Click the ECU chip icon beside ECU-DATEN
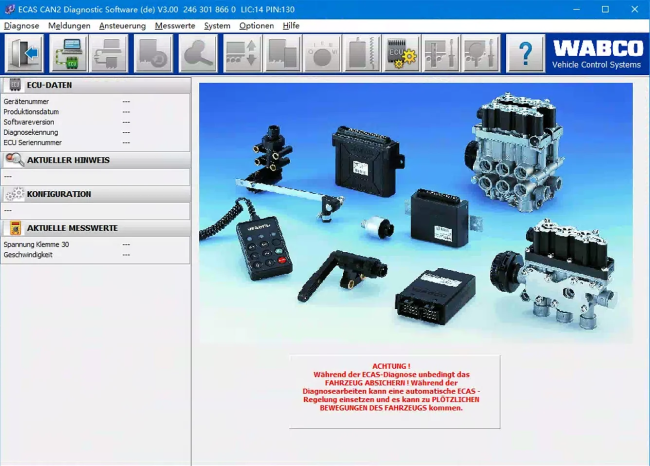This screenshot has height=466, width=650. point(13,85)
